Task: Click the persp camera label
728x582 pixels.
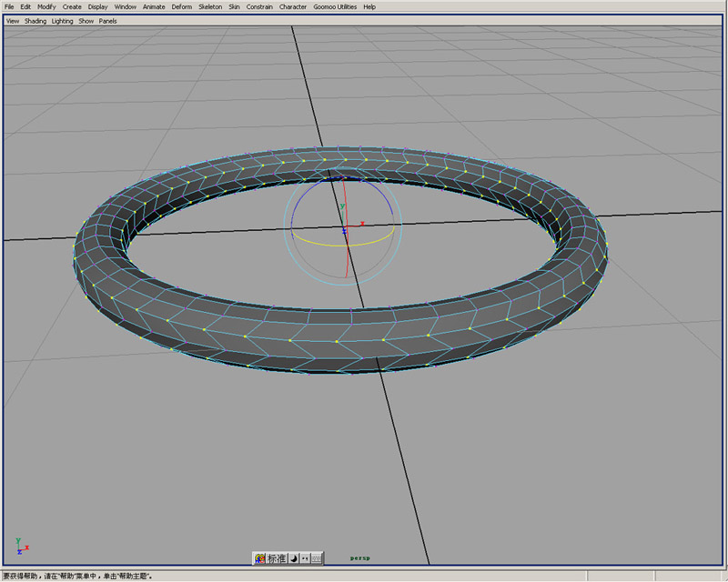Action: pos(359,557)
